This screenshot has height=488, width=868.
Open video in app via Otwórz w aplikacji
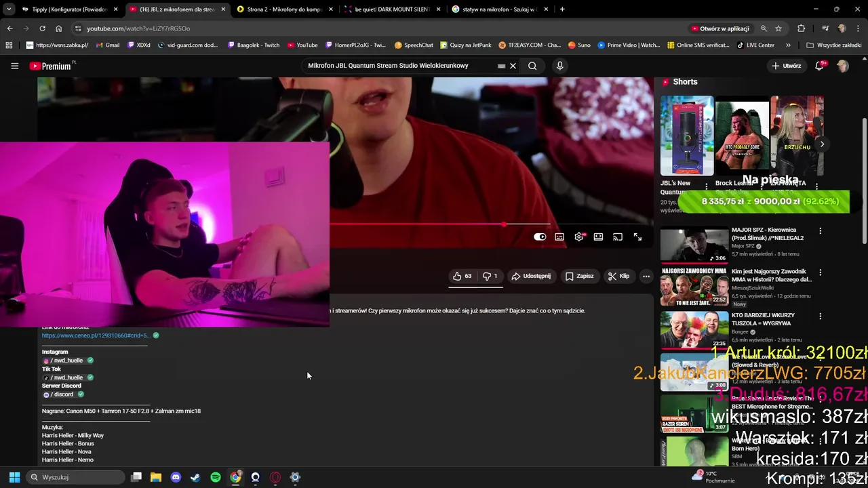pyautogui.click(x=720, y=28)
